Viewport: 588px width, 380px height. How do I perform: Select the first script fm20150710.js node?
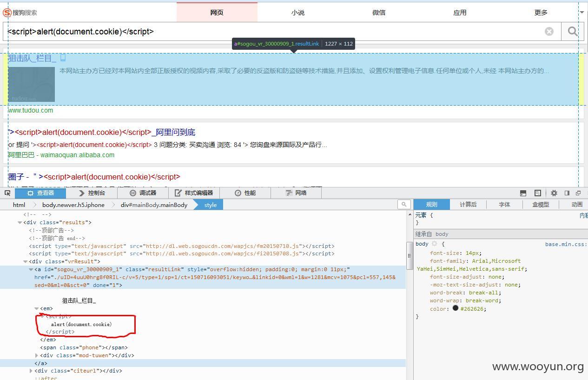[x=182, y=246]
